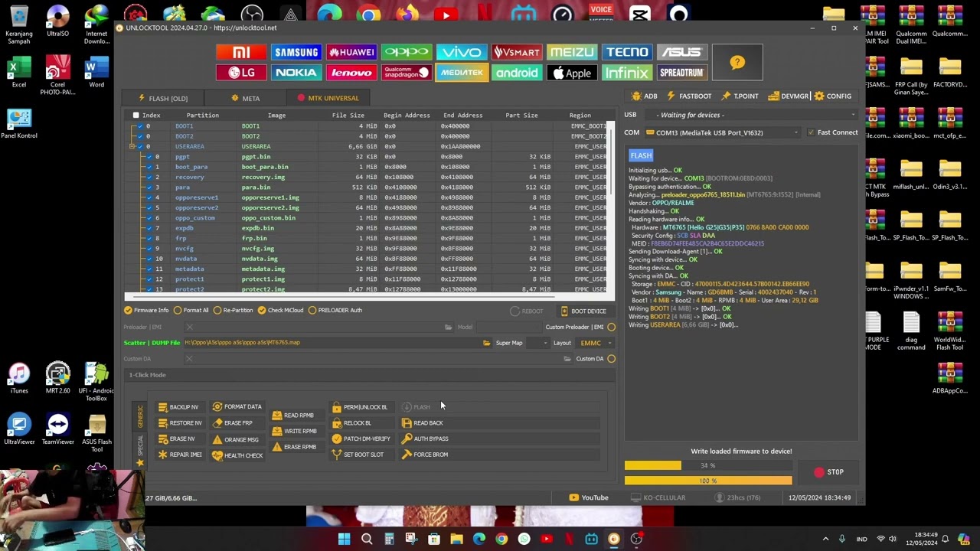Click the 34% progress bar
Image resolution: width=980 pixels, height=551 pixels.
[708, 465]
